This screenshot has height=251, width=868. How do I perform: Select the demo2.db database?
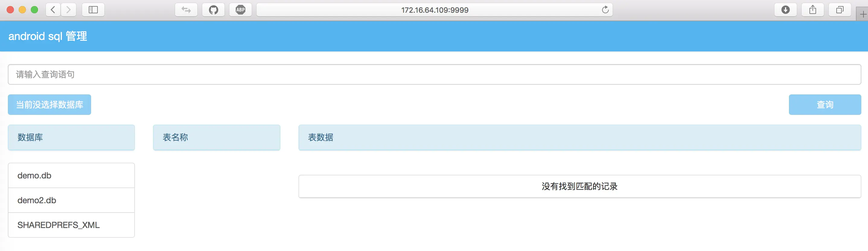click(72, 200)
